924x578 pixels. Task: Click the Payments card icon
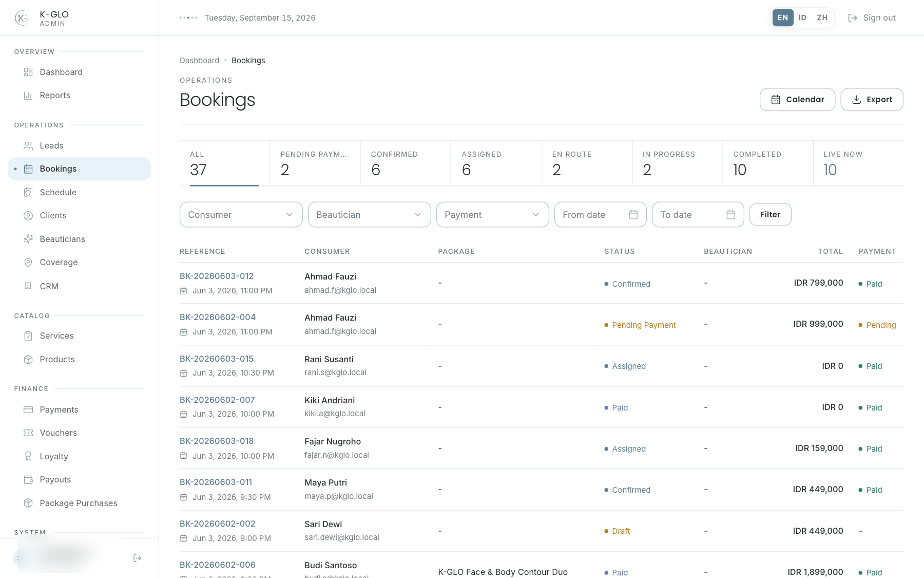coord(28,410)
